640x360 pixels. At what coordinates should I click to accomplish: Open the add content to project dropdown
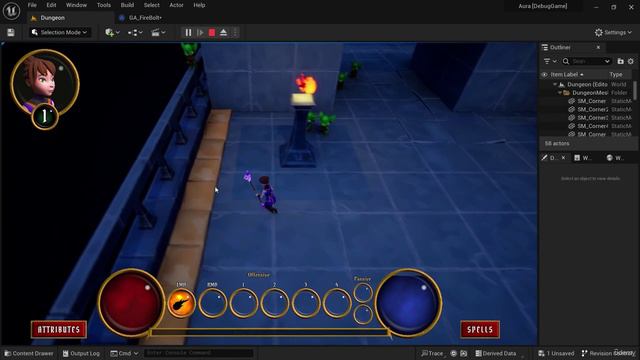pyautogui.click(x=112, y=32)
